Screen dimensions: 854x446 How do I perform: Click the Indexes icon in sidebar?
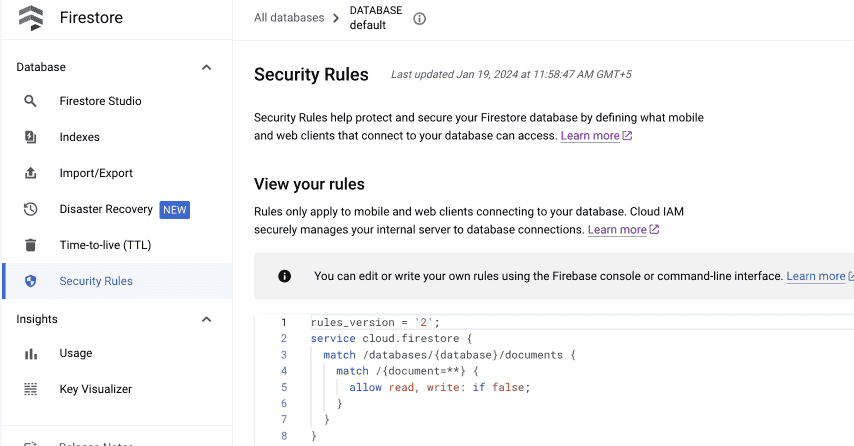31,137
